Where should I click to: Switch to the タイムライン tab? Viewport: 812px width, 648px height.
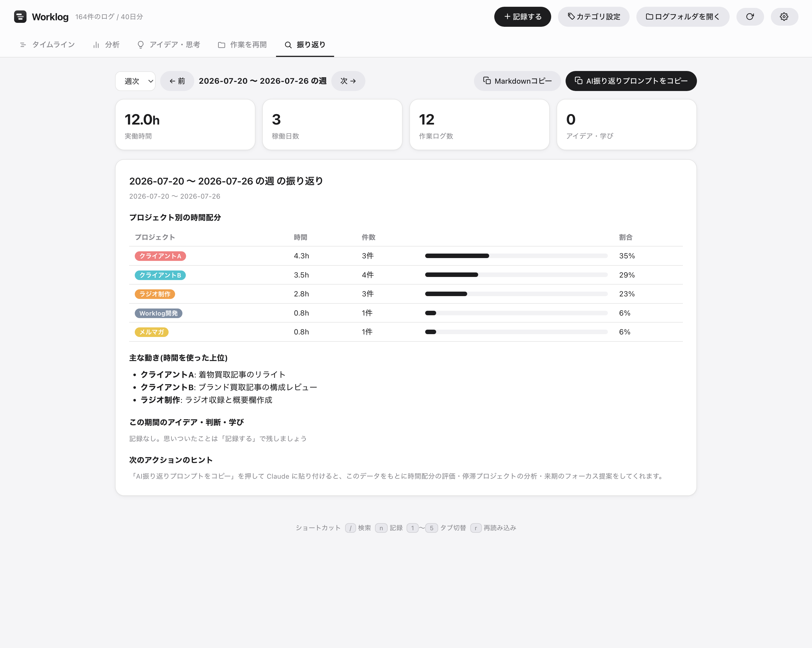coord(47,45)
